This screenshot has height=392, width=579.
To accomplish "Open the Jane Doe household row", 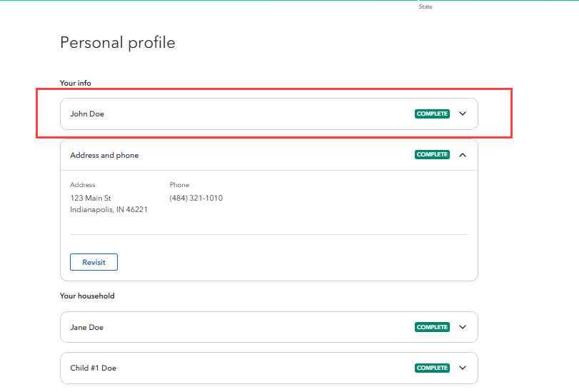I will pos(269,327).
